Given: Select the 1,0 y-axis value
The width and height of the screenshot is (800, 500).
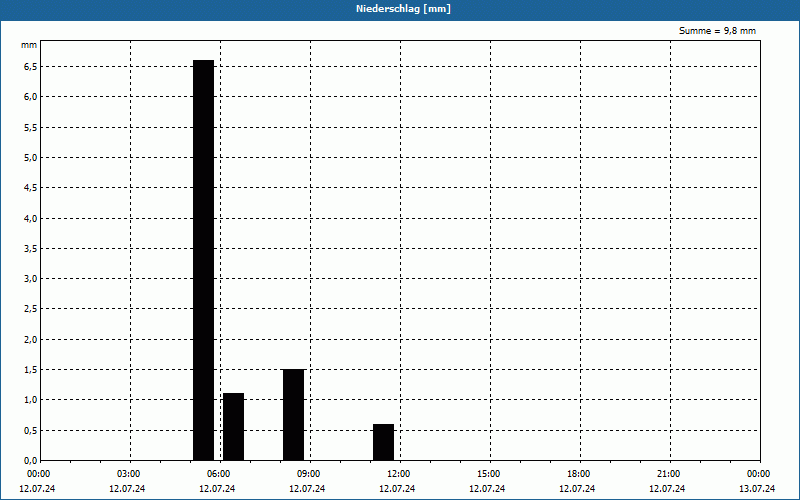Looking at the screenshot, I should tap(31, 399).
